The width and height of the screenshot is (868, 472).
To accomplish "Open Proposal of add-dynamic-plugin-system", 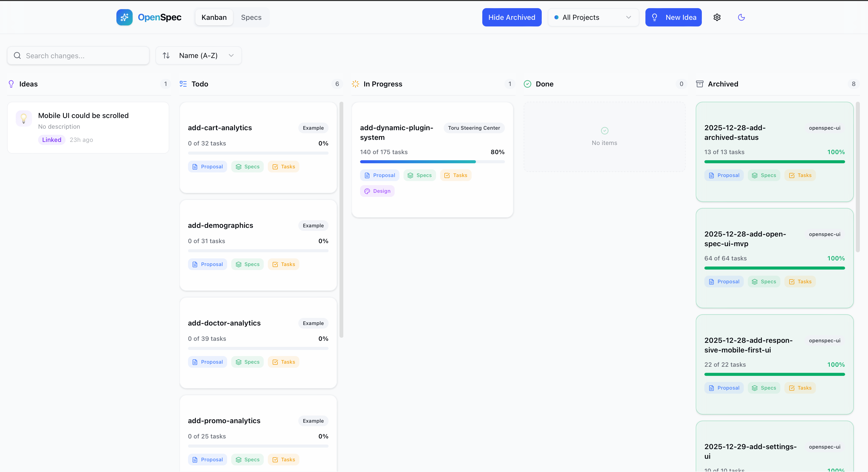I will pos(380,175).
